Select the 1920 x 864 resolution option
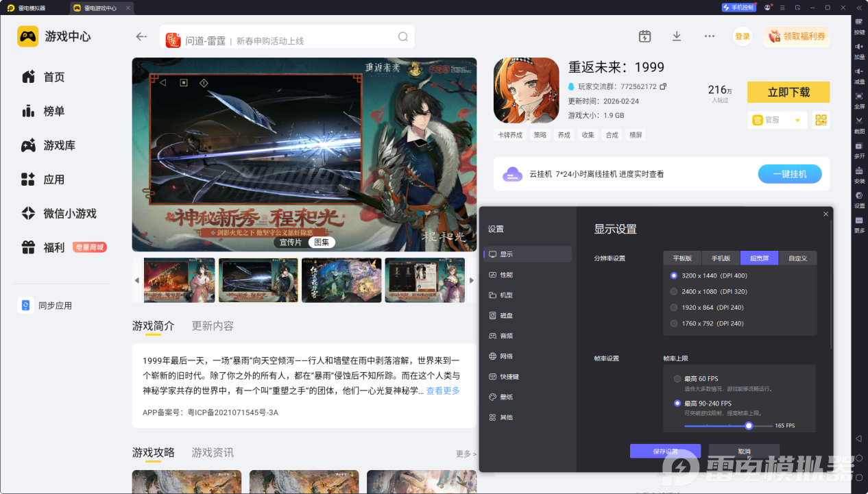 tap(674, 308)
